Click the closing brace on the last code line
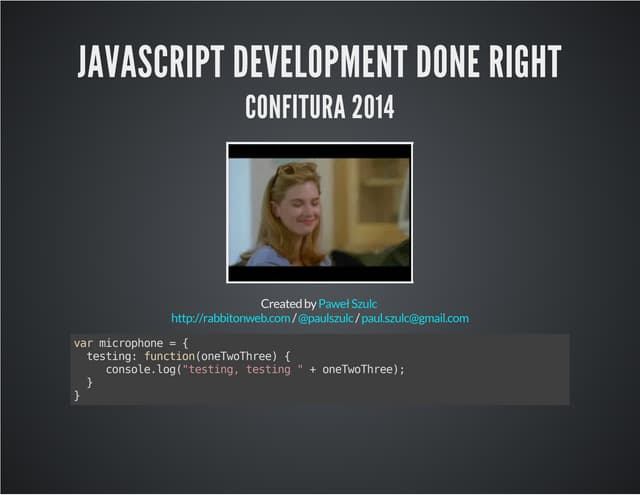This screenshot has height=495, width=640. (x=76, y=396)
